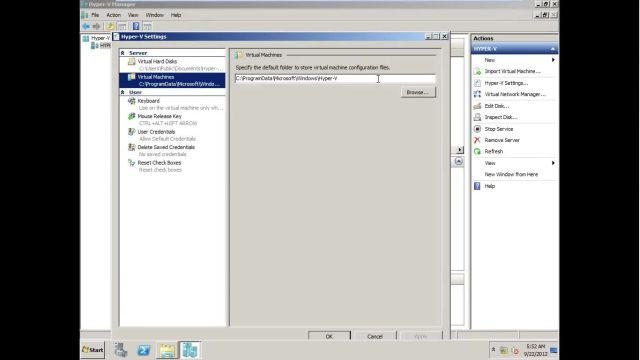The height and width of the screenshot is (360, 640).
Task: Click the Virtual Network Manager icon
Action: pos(477,94)
